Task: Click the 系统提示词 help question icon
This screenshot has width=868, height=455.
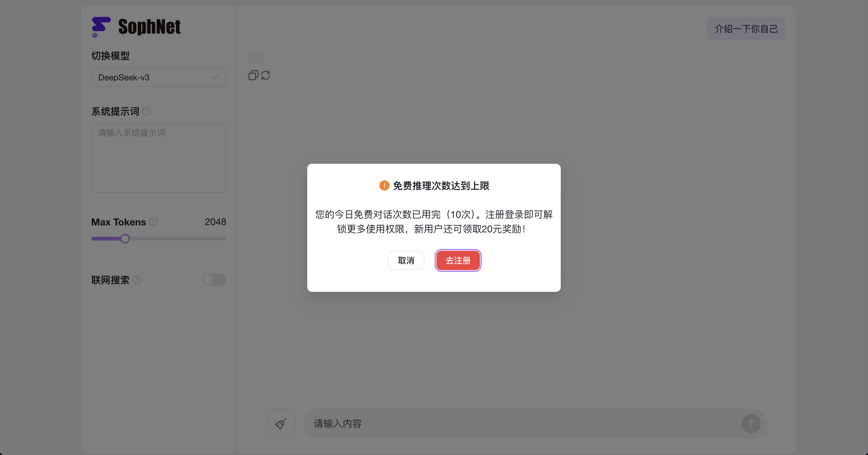Action: (x=147, y=111)
